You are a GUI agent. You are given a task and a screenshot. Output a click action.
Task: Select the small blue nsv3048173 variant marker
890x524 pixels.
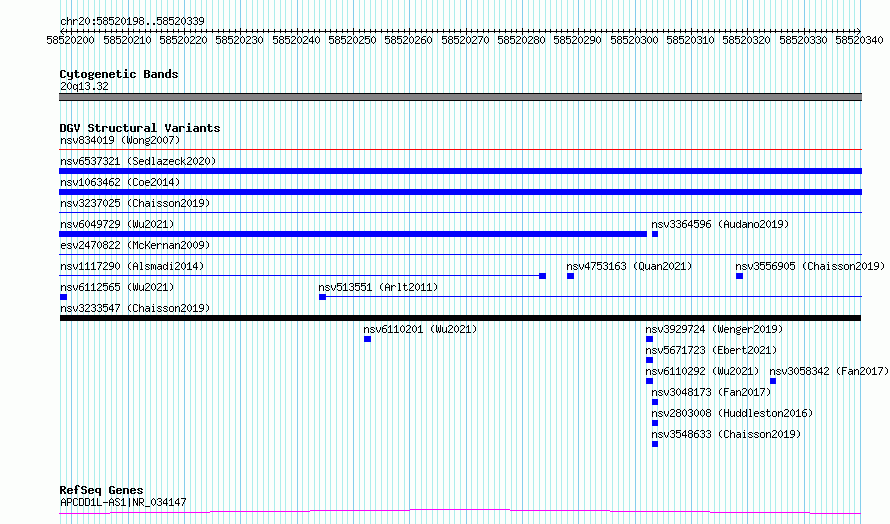pyautogui.click(x=655, y=402)
